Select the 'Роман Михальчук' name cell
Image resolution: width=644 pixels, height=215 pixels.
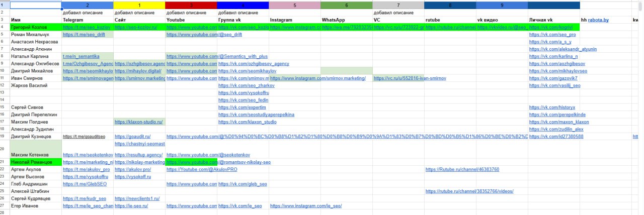click(36, 34)
